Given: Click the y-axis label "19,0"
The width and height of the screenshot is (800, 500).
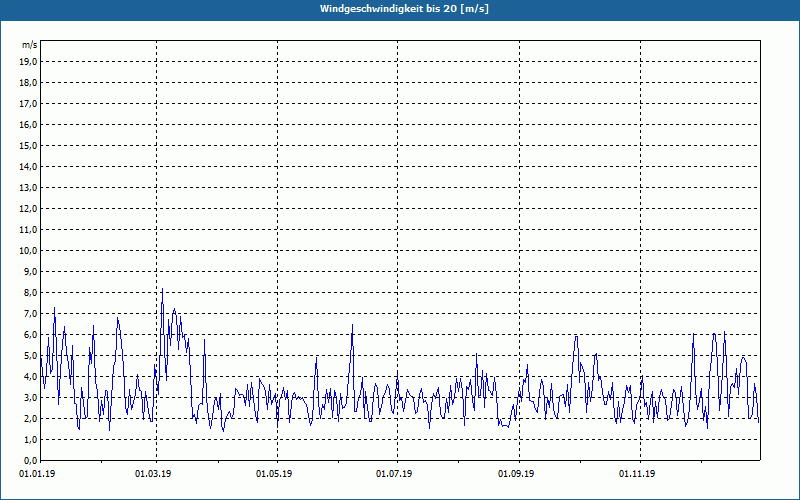Looking at the screenshot, I should pos(29,62).
